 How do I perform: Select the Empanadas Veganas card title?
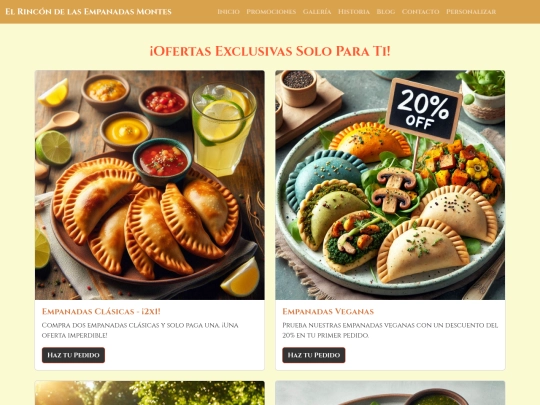(x=328, y=311)
